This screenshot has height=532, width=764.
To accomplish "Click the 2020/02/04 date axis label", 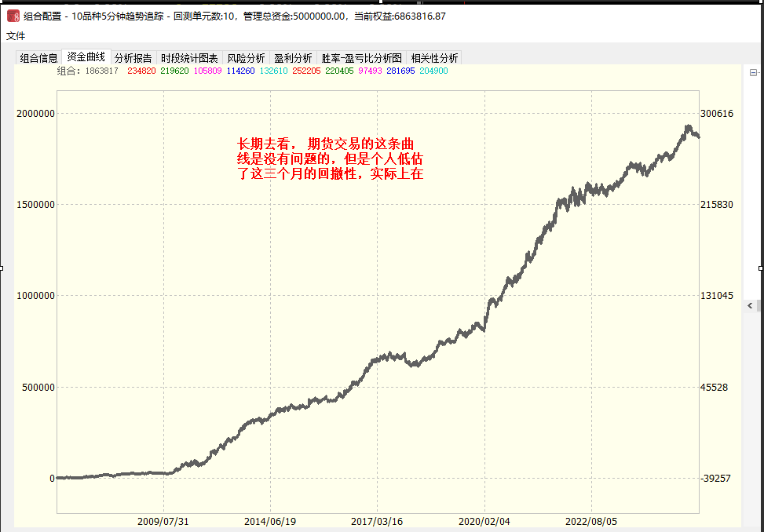I will (484, 521).
